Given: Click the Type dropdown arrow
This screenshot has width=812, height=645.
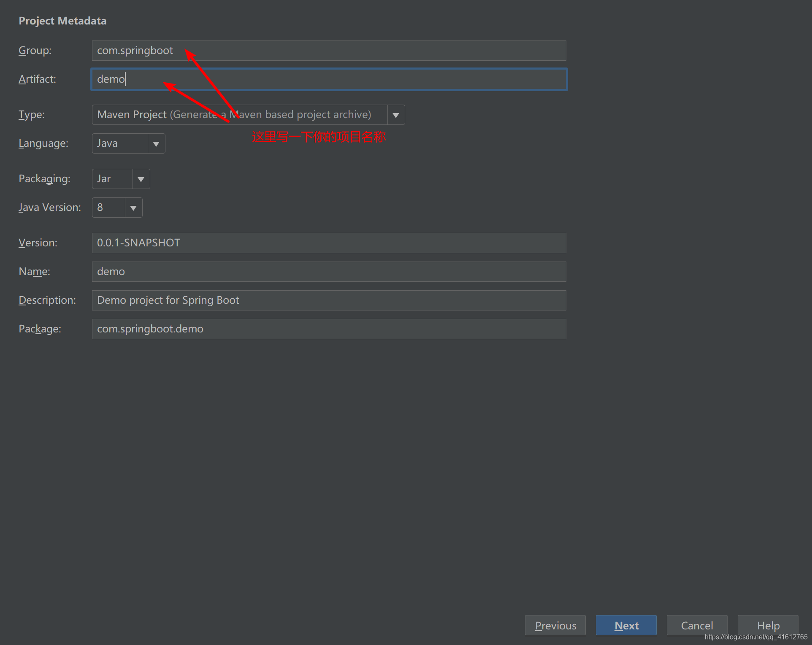Looking at the screenshot, I should pos(395,115).
